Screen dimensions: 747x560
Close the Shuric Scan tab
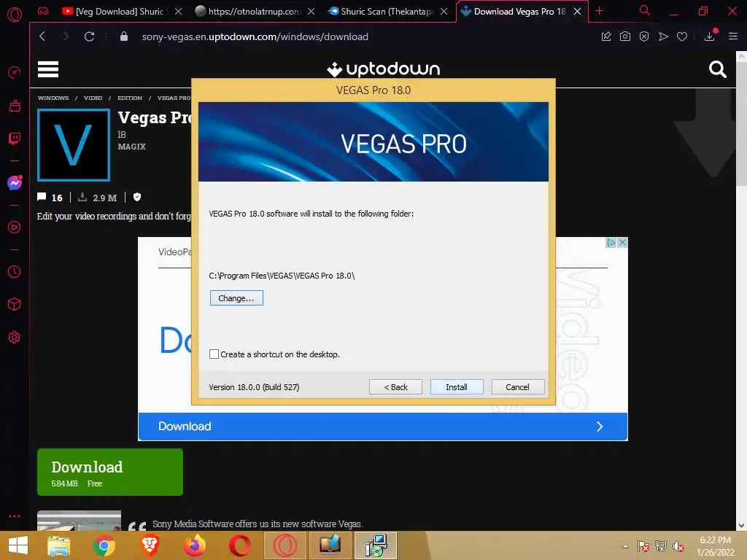pos(444,12)
